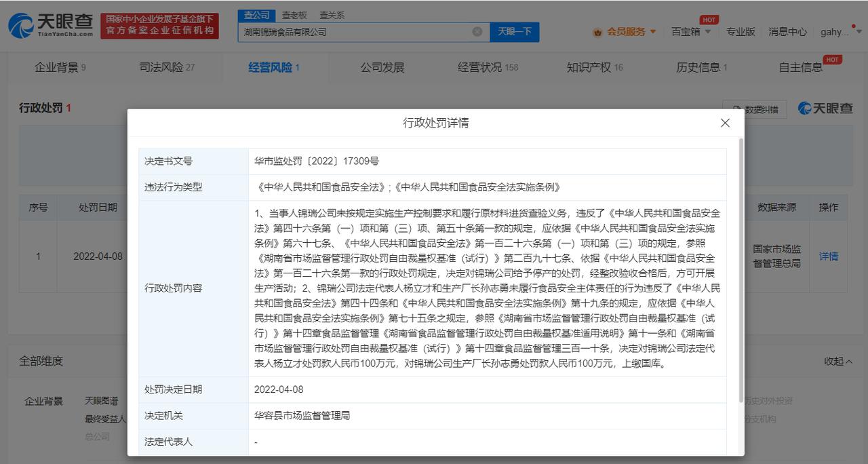Switch to the 查老板 search tab
Screen dimensions: 868x464
294,15
